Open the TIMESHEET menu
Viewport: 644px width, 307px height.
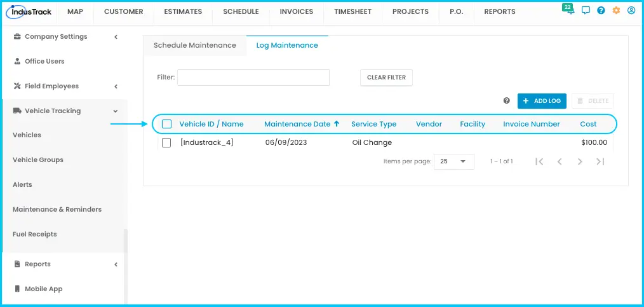[353, 12]
